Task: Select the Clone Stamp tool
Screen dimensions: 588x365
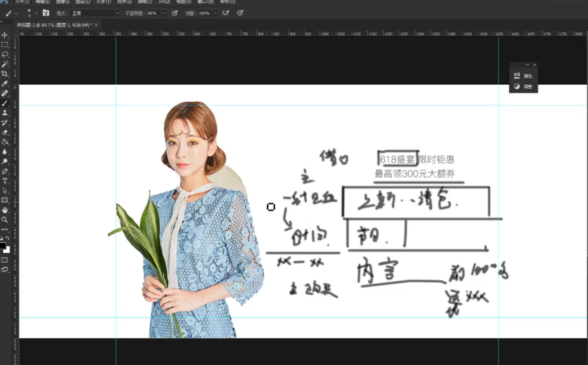Action: coord(5,113)
